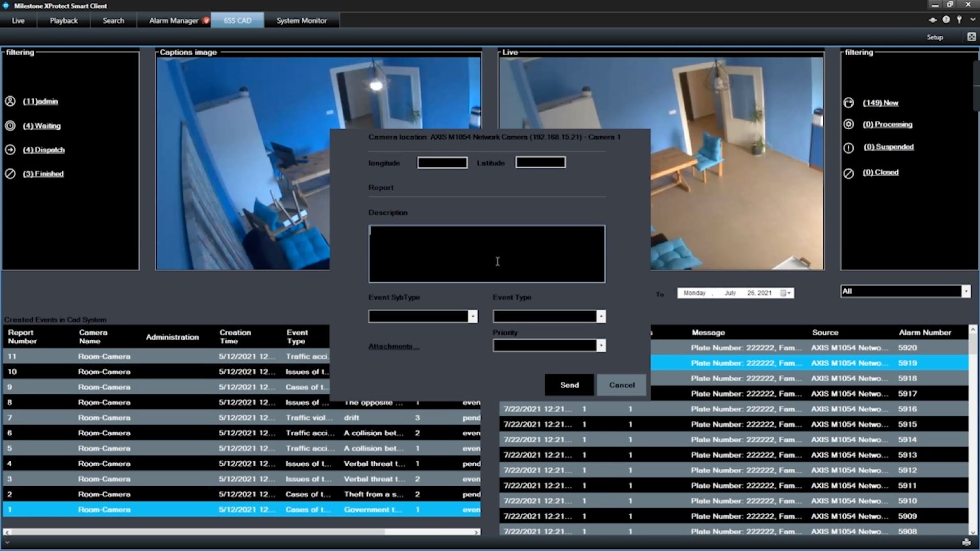
Task: Click the admin user icon in filtering
Action: 10,101
